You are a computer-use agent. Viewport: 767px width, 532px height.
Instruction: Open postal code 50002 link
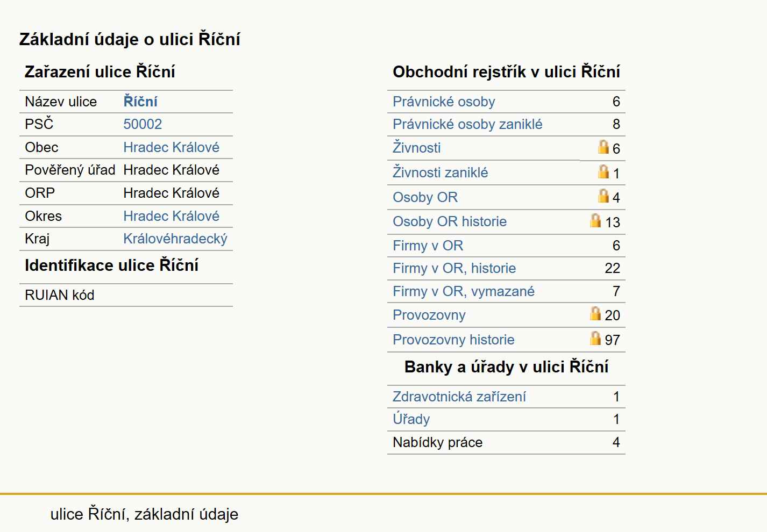143,124
